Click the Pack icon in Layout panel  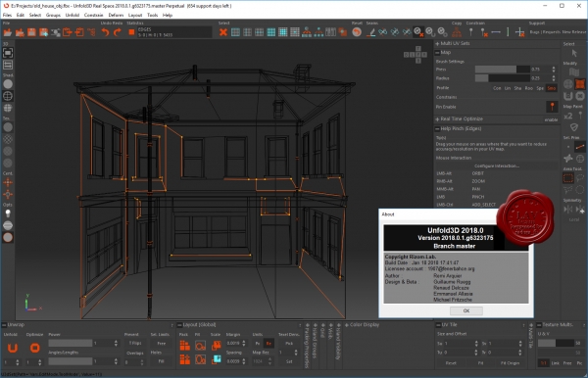pyautogui.click(x=184, y=345)
